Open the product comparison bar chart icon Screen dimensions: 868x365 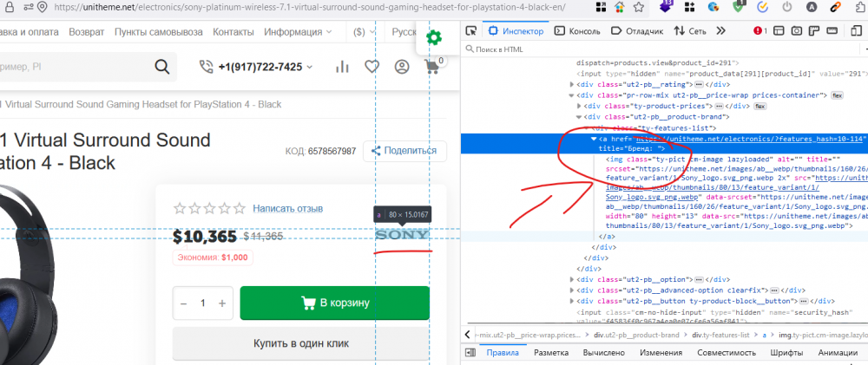pyautogui.click(x=342, y=67)
